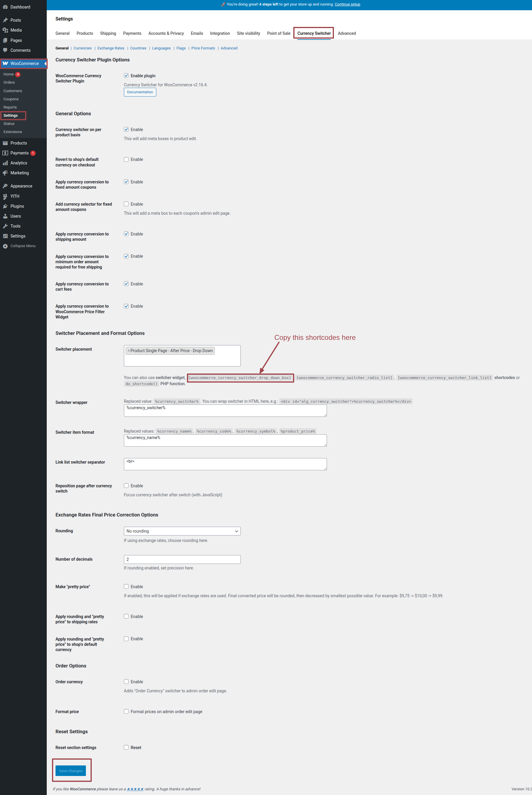The height and width of the screenshot is (795, 532).
Task: Click the Documentation button
Action: coord(140,92)
